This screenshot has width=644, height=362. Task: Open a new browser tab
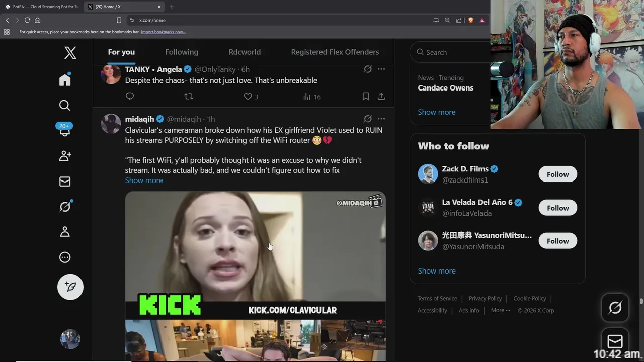tap(172, 7)
